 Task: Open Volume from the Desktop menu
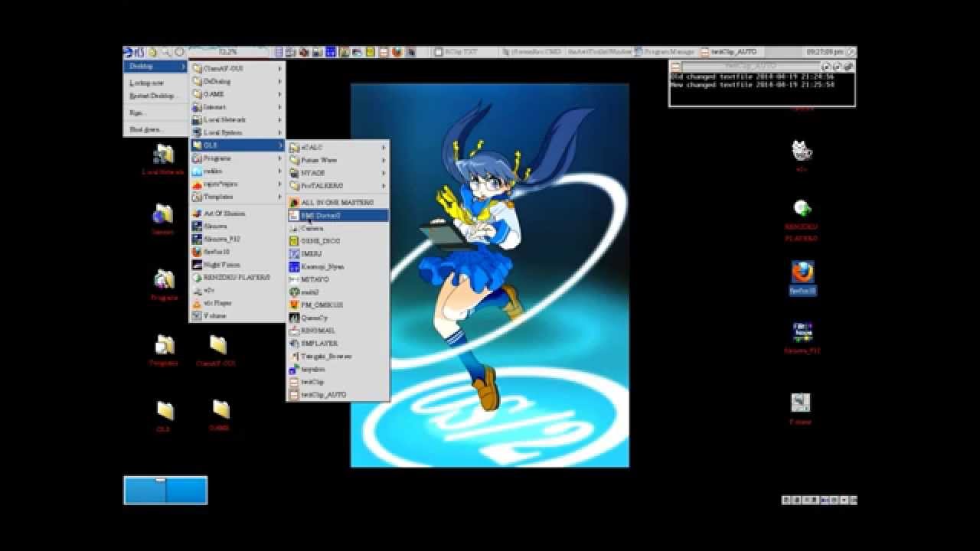click(237, 315)
